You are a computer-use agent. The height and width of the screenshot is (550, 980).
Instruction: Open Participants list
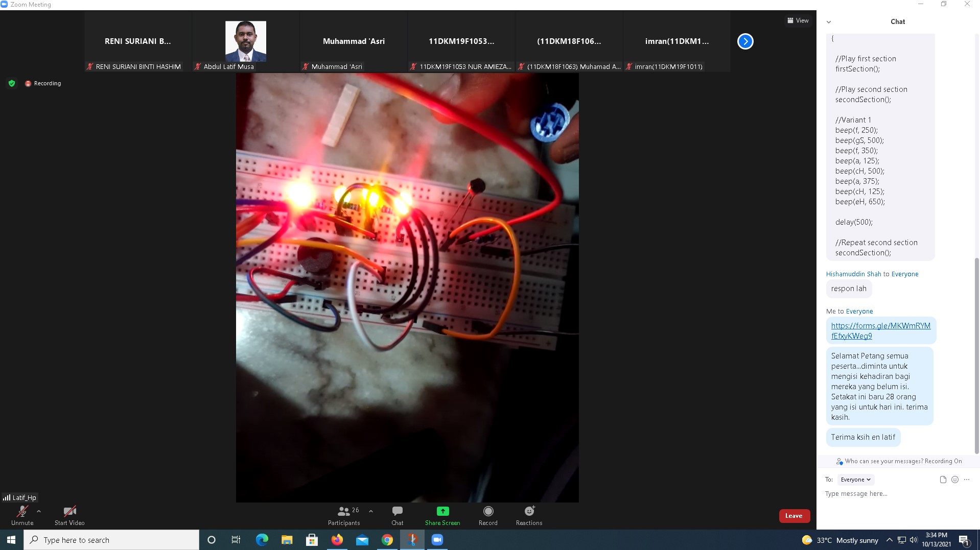(344, 515)
